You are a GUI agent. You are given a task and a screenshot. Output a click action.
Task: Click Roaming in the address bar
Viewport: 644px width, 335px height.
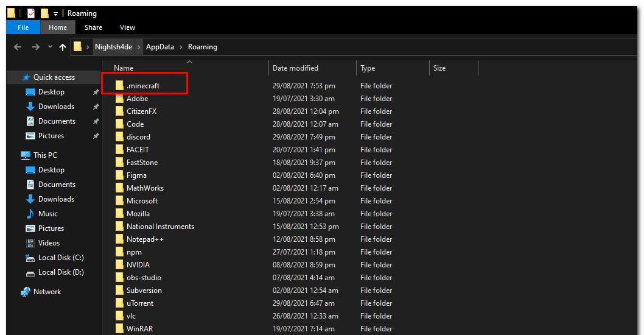(203, 47)
